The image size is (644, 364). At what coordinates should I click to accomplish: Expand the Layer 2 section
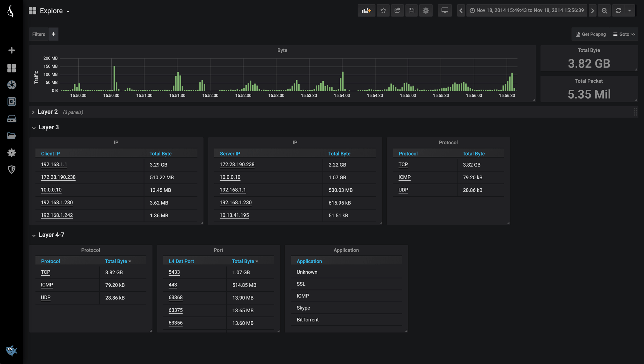coord(33,112)
